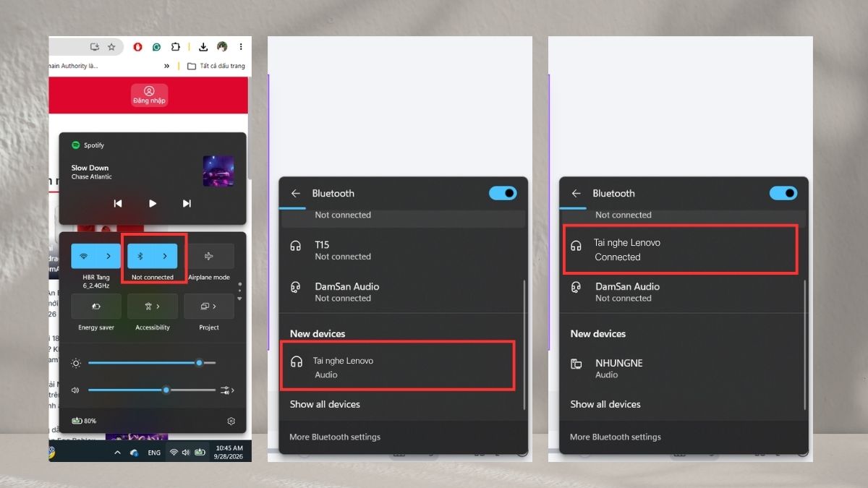Image resolution: width=868 pixels, height=488 pixels.
Task: Click the cloud tray icon in taskbar
Action: click(134, 453)
